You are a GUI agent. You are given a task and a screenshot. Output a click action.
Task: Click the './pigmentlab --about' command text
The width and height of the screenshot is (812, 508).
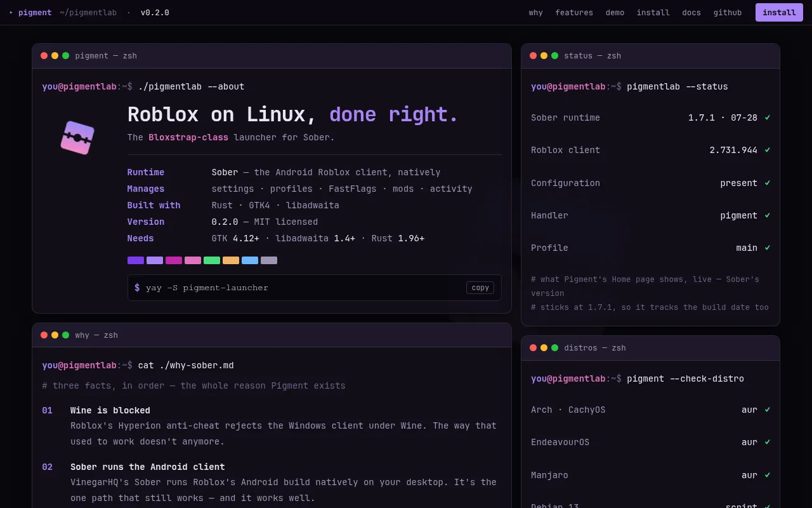point(191,87)
